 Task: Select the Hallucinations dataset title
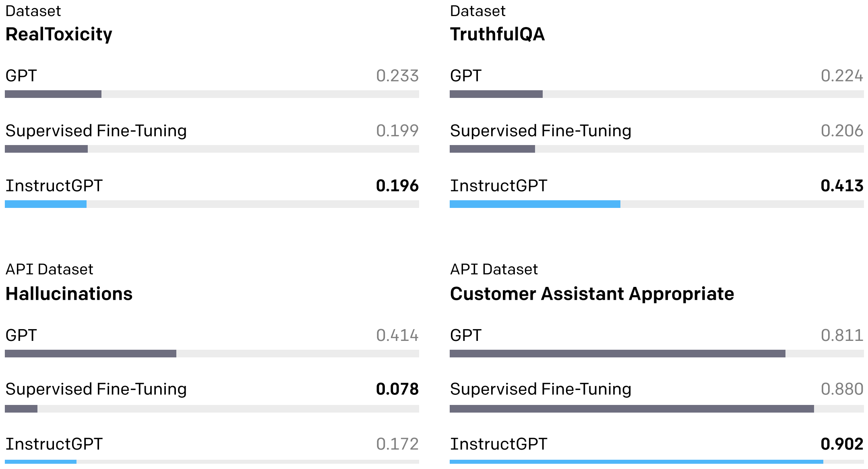click(x=69, y=294)
